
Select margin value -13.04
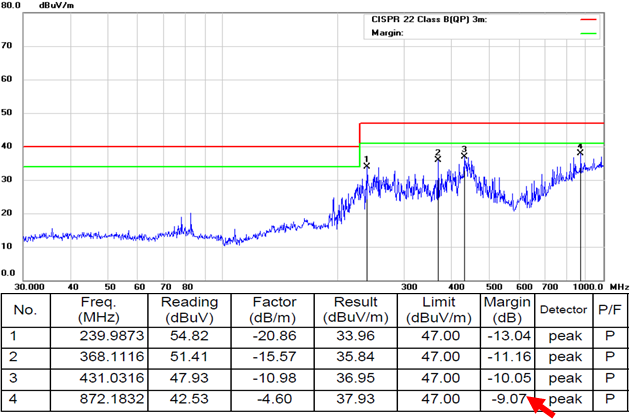(509, 336)
